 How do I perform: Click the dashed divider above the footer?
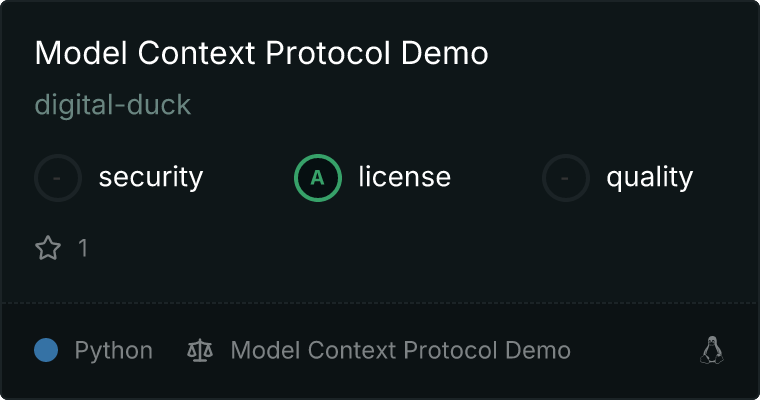pos(380,303)
